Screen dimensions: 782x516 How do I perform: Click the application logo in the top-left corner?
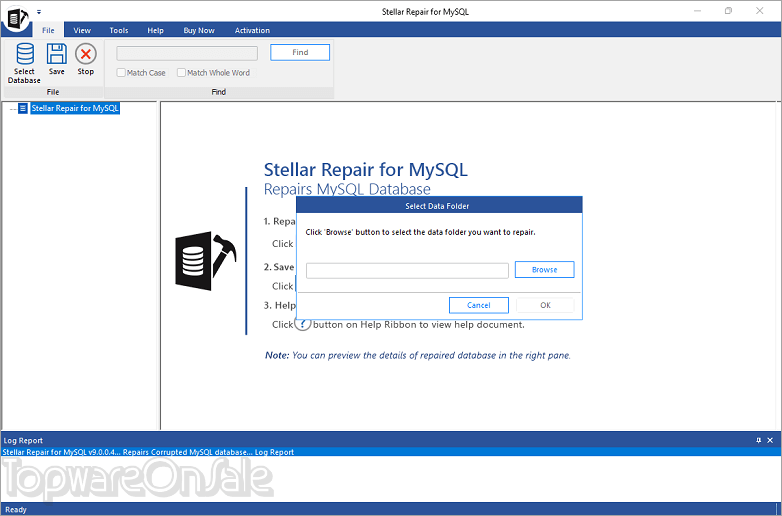click(18, 19)
